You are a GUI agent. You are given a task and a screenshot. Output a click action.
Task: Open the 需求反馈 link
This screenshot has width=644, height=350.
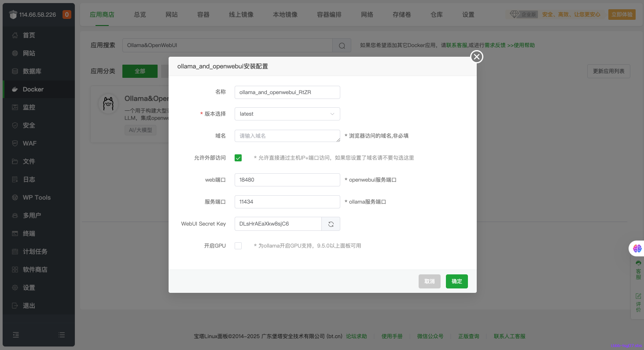[495, 45]
